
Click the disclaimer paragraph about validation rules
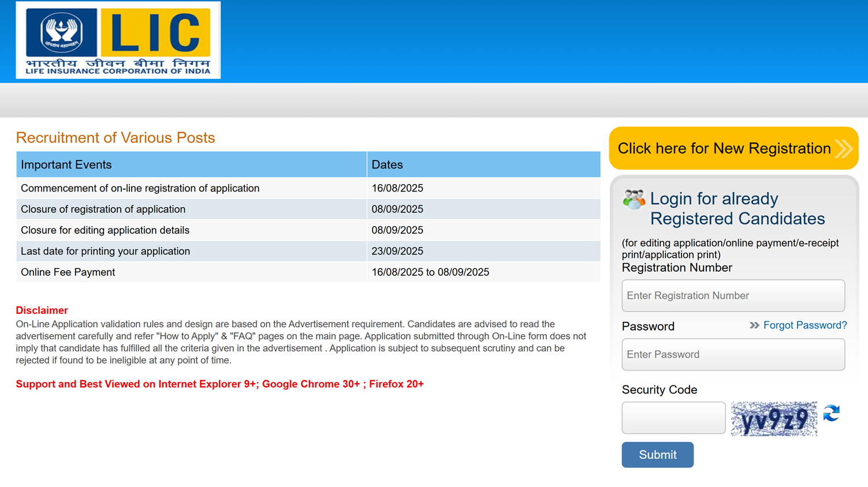tap(301, 342)
